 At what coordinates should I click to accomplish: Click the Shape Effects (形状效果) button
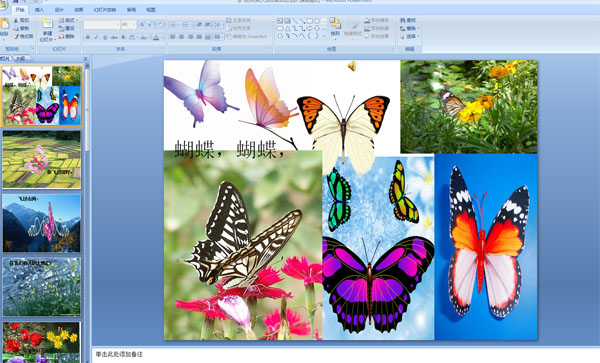[x=378, y=36]
